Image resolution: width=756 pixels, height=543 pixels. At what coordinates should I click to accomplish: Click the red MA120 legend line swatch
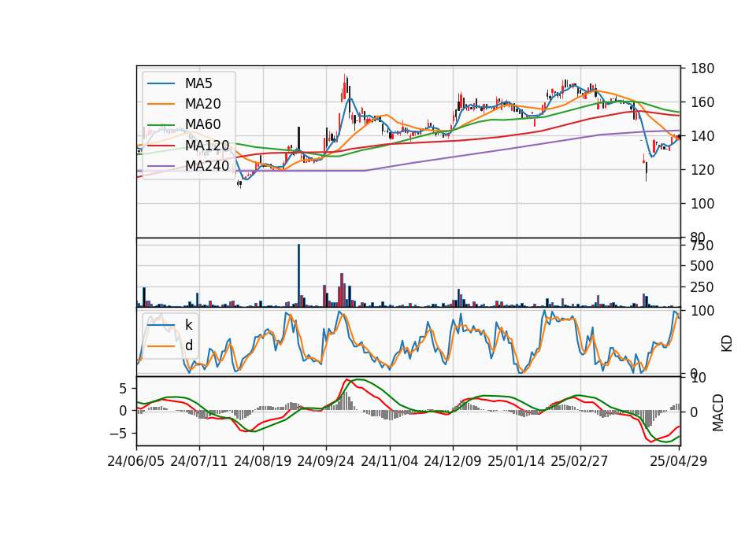pyautogui.click(x=161, y=145)
